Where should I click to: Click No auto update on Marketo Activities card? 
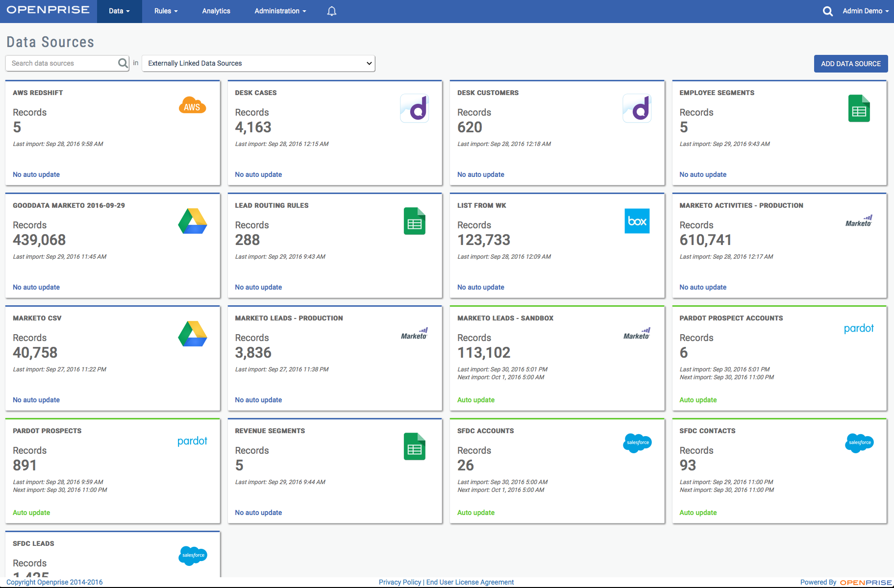tap(703, 287)
